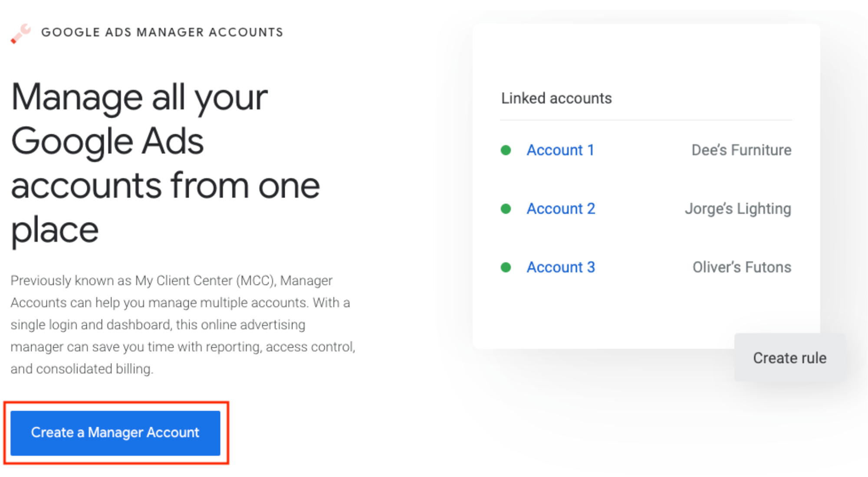This screenshot has width=868, height=477.
Task: Open the Account 2 link
Action: [x=561, y=209]
